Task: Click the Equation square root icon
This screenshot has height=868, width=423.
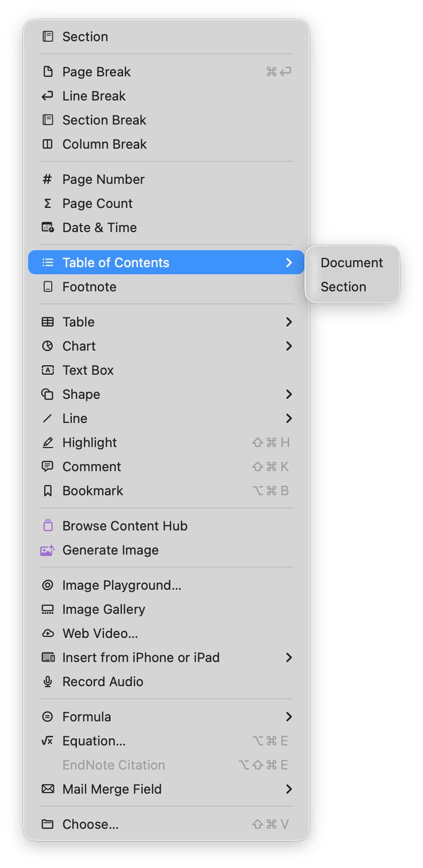Action: click(48, 741)
